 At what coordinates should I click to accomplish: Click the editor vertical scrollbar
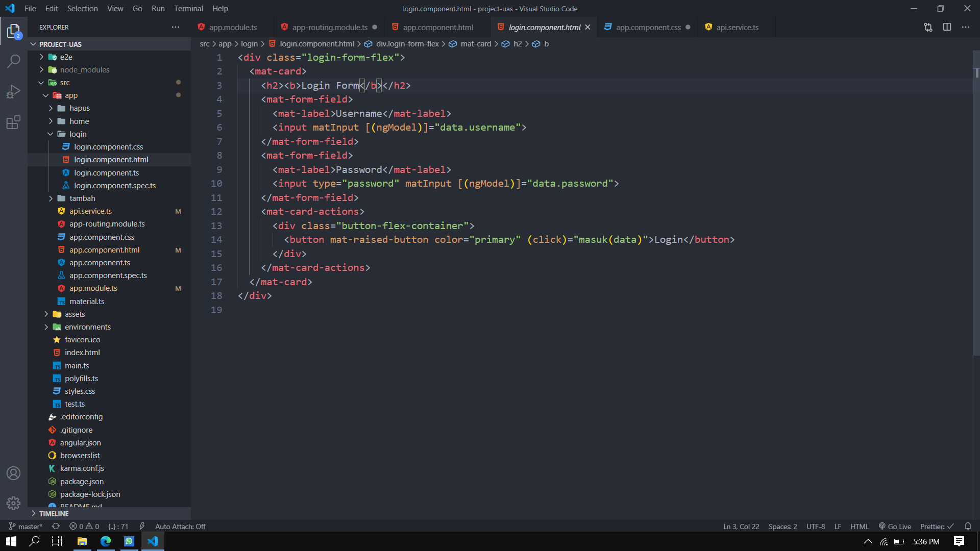(x=976, y=204)
